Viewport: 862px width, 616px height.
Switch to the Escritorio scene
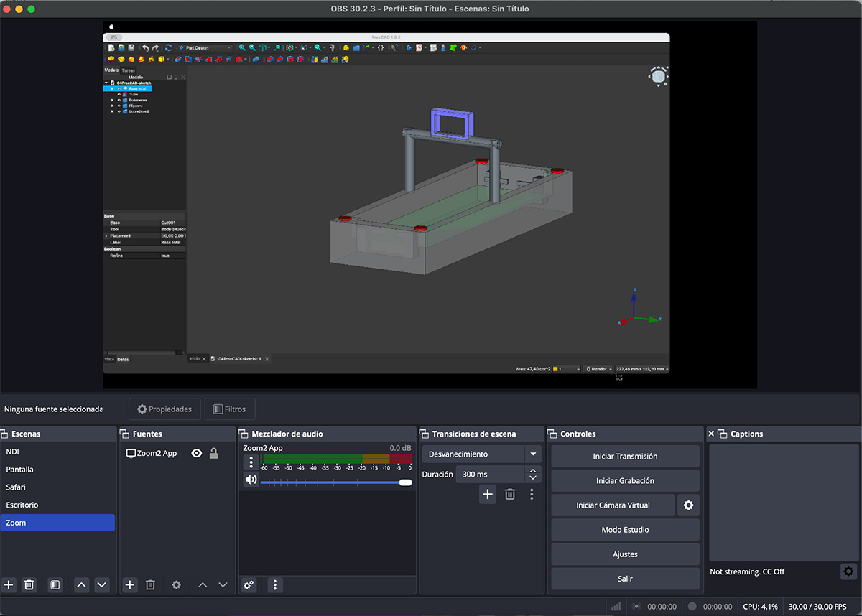tap(22, 505)
